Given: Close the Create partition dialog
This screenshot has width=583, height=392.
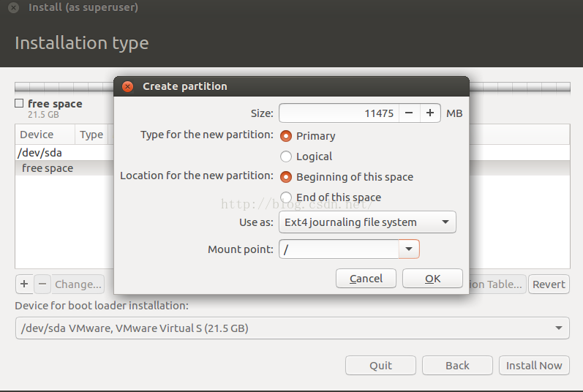Looking at the screenshot, I should coord(127,86).
